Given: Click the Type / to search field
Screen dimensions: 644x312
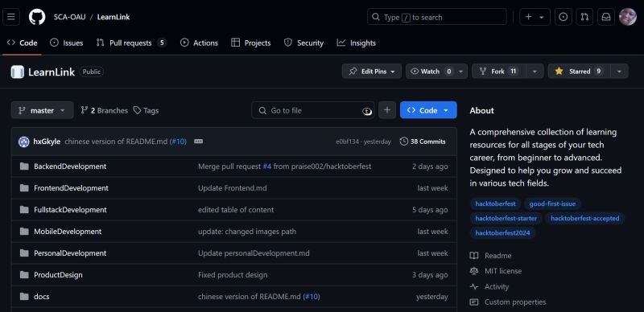Looking at the screenshot, I should coord(437,17).
